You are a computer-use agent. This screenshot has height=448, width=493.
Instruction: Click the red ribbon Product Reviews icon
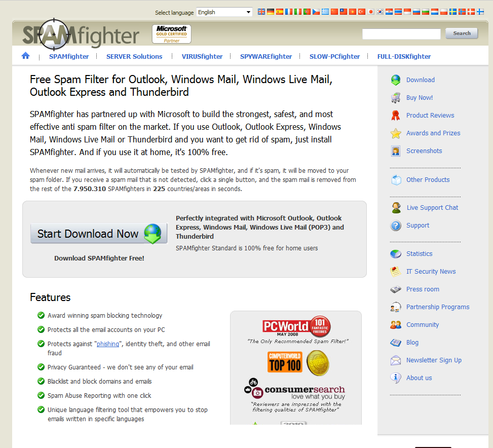396,116
